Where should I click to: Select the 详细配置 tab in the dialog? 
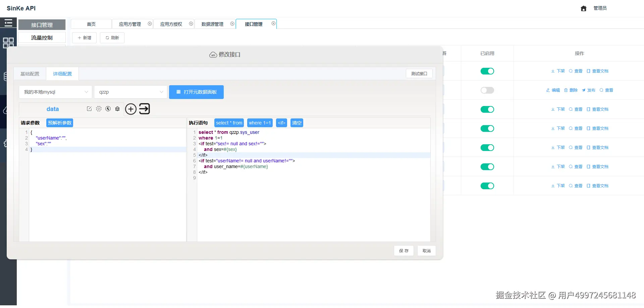coord(62,74)
